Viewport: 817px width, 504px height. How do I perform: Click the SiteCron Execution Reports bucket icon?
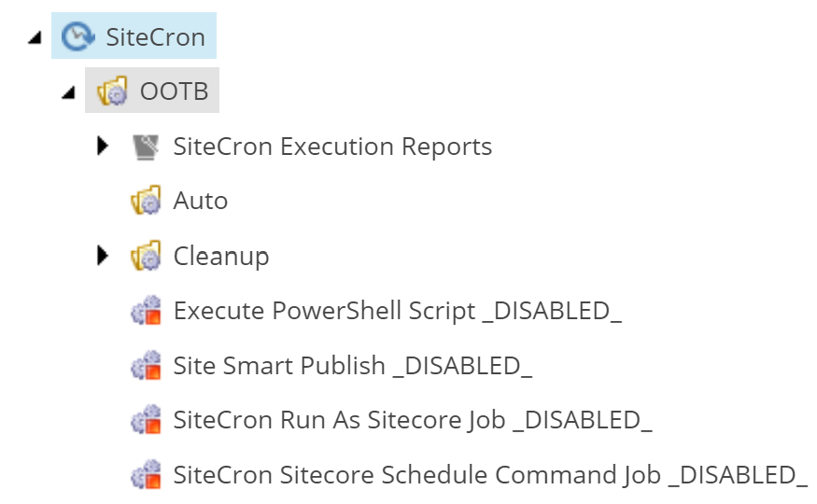(x=146, y=147)
